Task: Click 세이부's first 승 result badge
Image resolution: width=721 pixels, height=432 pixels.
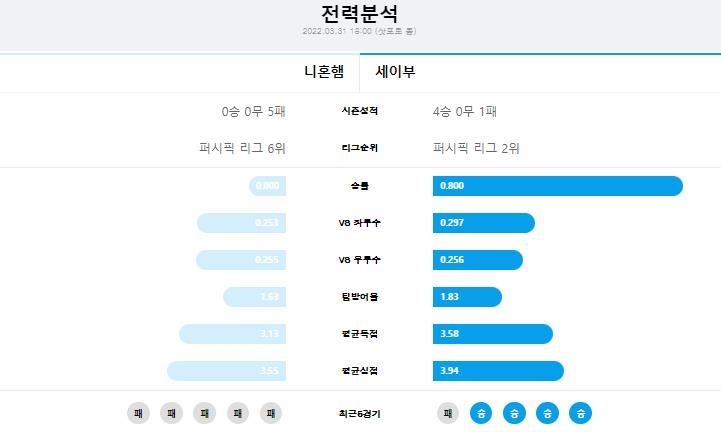Action: coord(481,413)
